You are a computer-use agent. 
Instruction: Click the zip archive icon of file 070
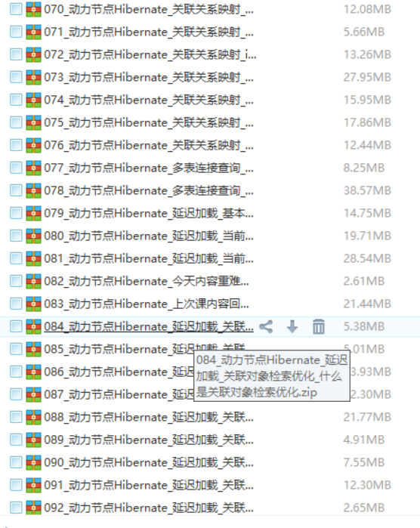click(34, 9)
